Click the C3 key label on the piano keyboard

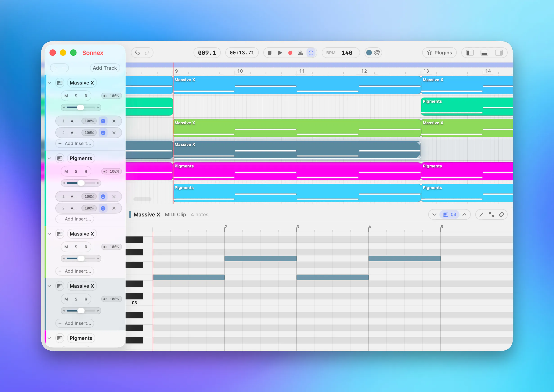134,303
